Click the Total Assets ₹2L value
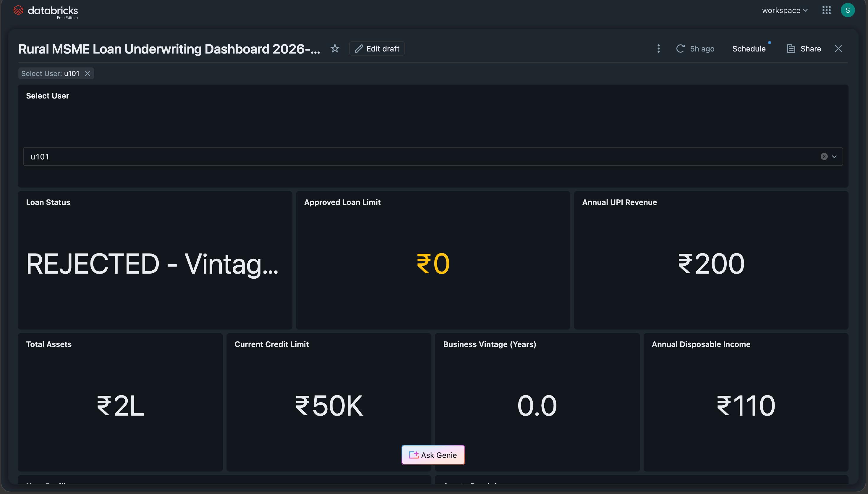The width and height of the screenshot is (868, 494). [x=120, y=406]
